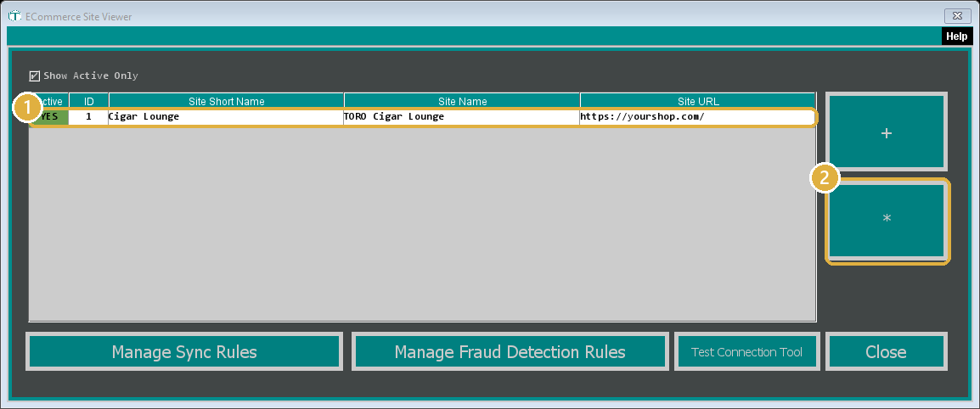Select the Cigar Lounge short name cell

226,117
